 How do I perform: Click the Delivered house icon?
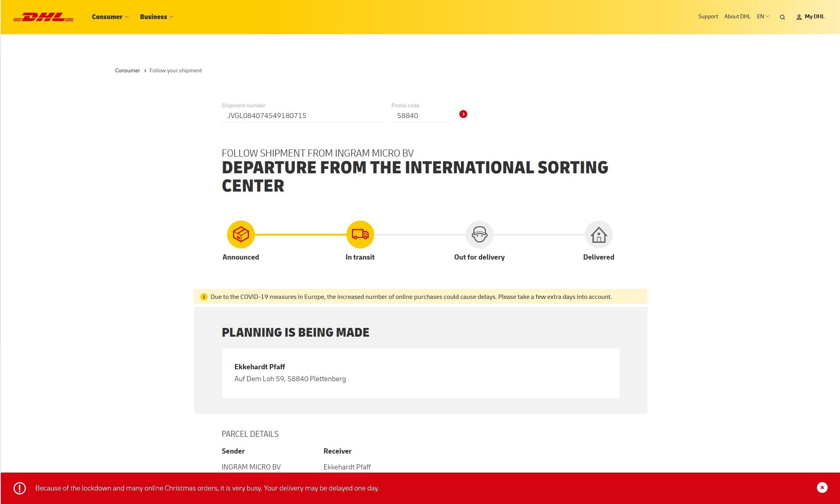pos(599,235)
